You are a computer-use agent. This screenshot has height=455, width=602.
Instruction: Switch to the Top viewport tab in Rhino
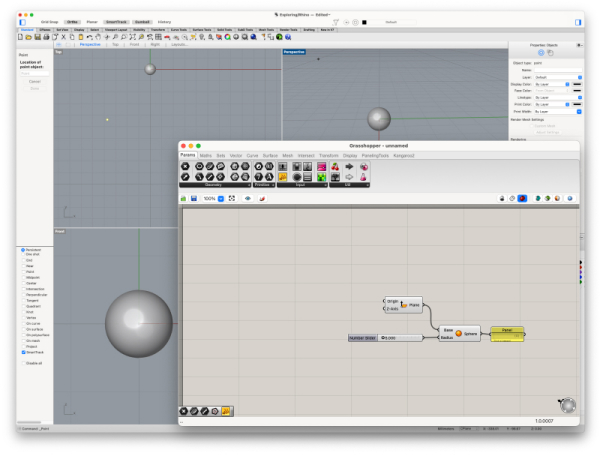coord(115,45)
